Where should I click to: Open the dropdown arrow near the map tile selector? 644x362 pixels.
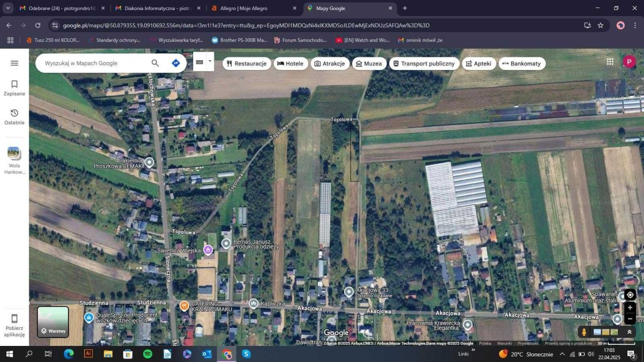[210, 61]
